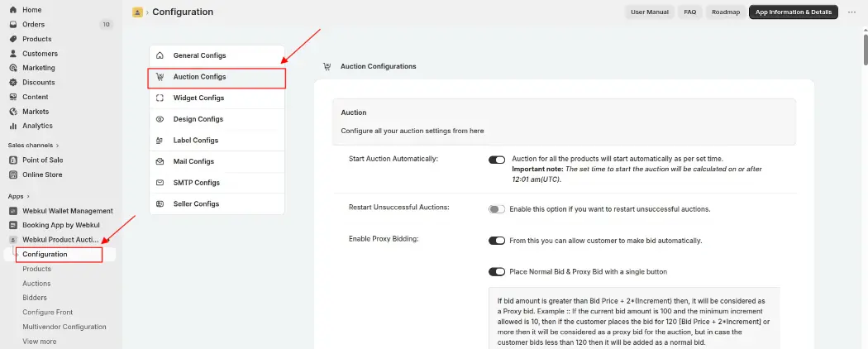
Task: Click the Mail Configs envelope icon
Action: tap(160, 162)
